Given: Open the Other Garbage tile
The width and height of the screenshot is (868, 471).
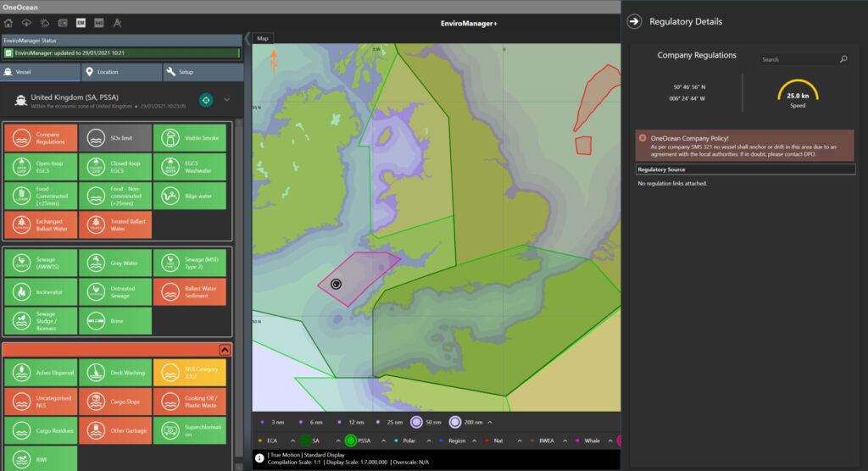Looking at the screenshot, I should pos(115,430).
